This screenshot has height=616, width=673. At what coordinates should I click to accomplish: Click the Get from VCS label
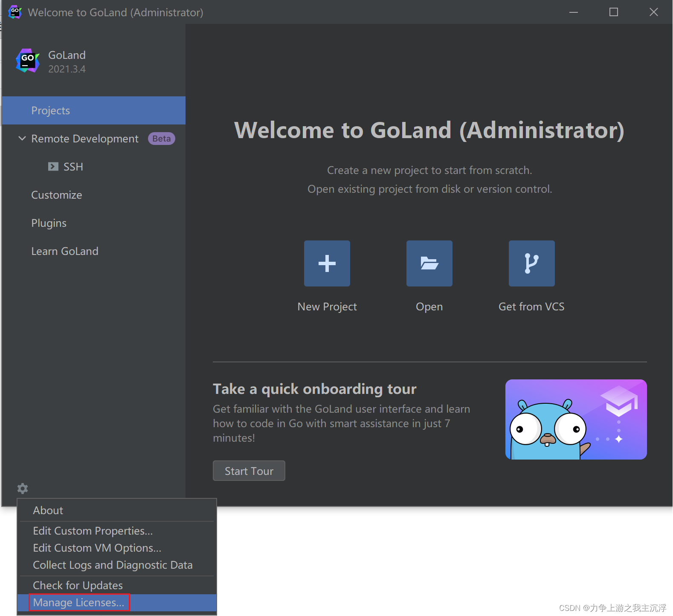[x=531, y=307]
